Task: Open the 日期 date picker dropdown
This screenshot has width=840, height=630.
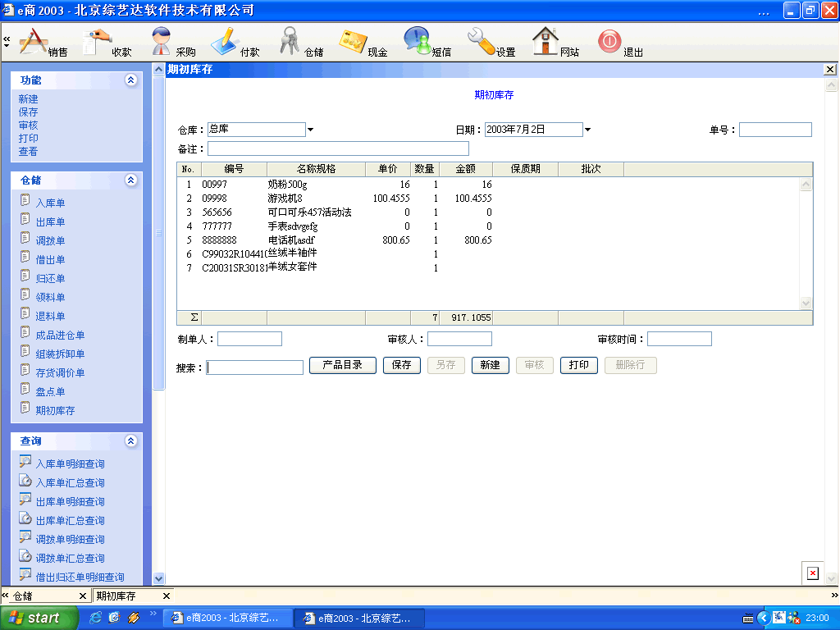Action: (x=588, y=130)
